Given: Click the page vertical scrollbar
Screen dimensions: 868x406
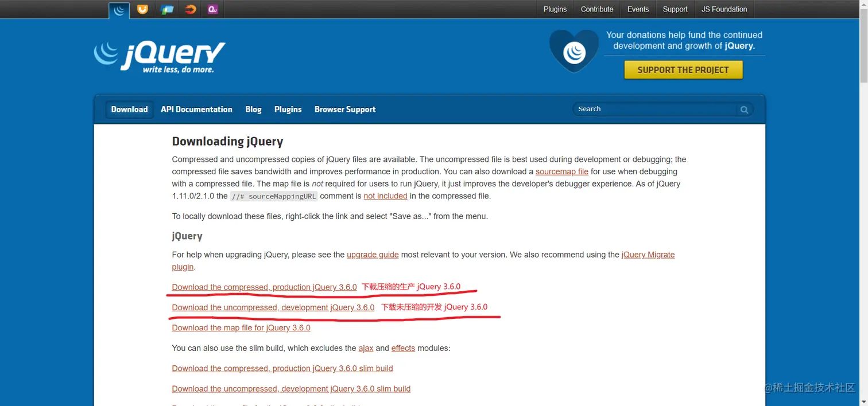Looking at the screenshot, I should 863,46.
